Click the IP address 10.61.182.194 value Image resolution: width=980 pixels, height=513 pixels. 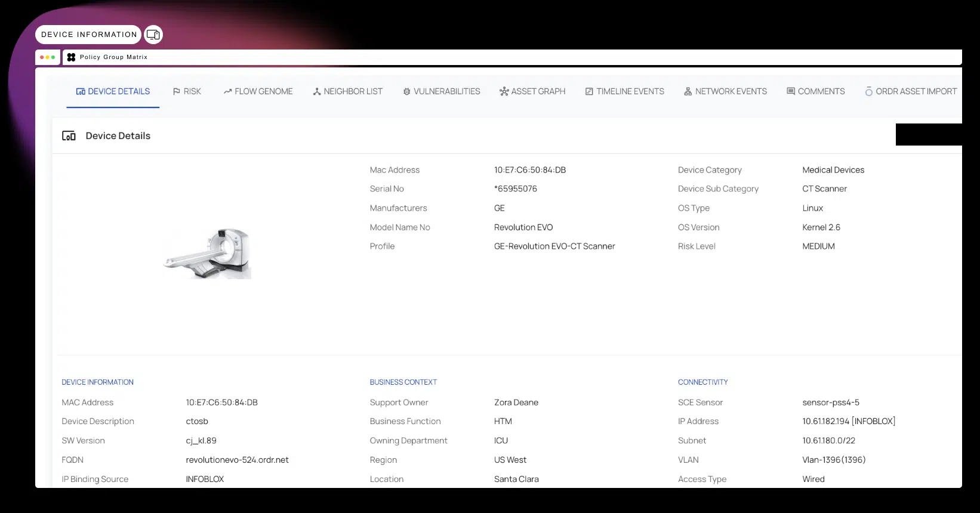825,421
